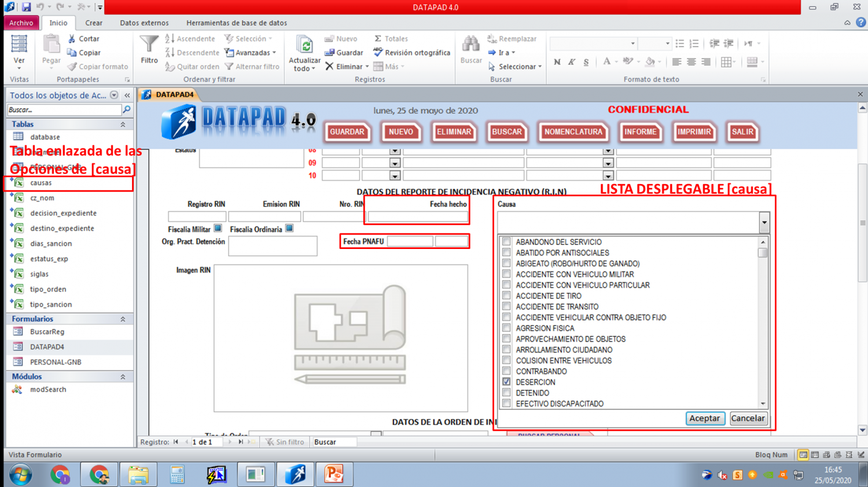
Task: Toggle underline S formatting
Action: 586,62
